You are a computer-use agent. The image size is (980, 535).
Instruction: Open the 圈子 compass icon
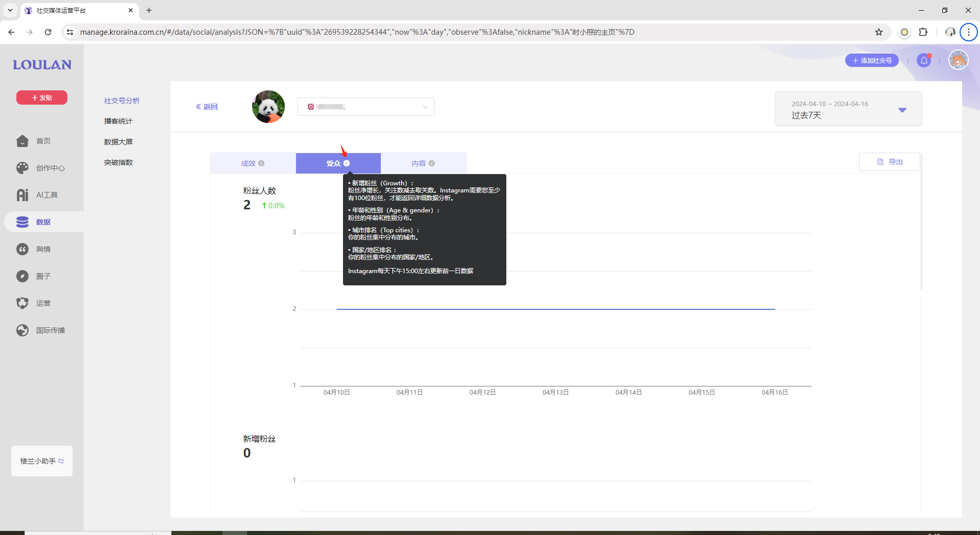(22, 276)
